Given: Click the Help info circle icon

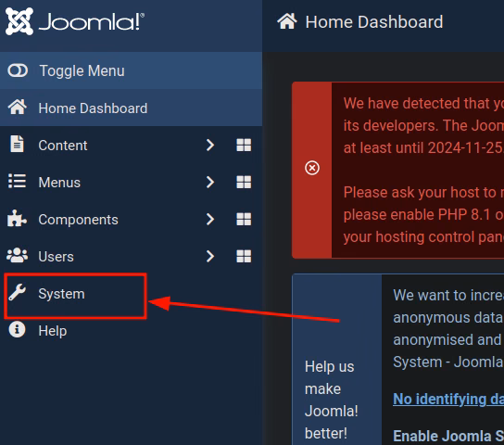Looking at the screenshot, I should click(17, 329).
